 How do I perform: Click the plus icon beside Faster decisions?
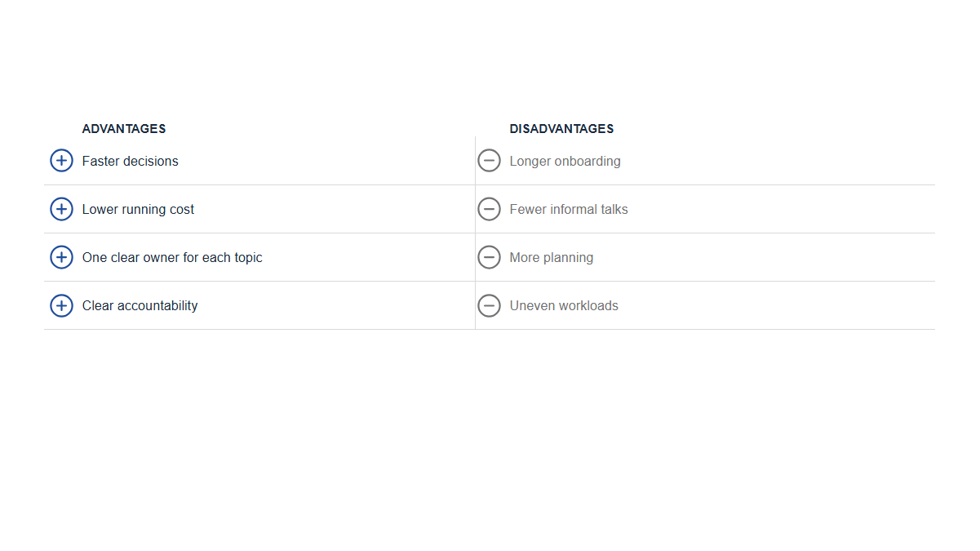click(x=61, y=161)
